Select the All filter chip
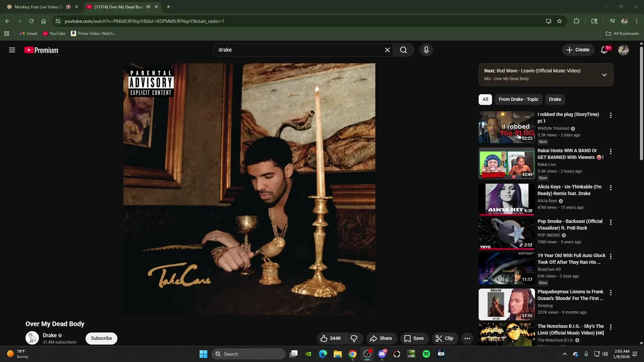Screen dimensions: 644x362 point(486,99)
